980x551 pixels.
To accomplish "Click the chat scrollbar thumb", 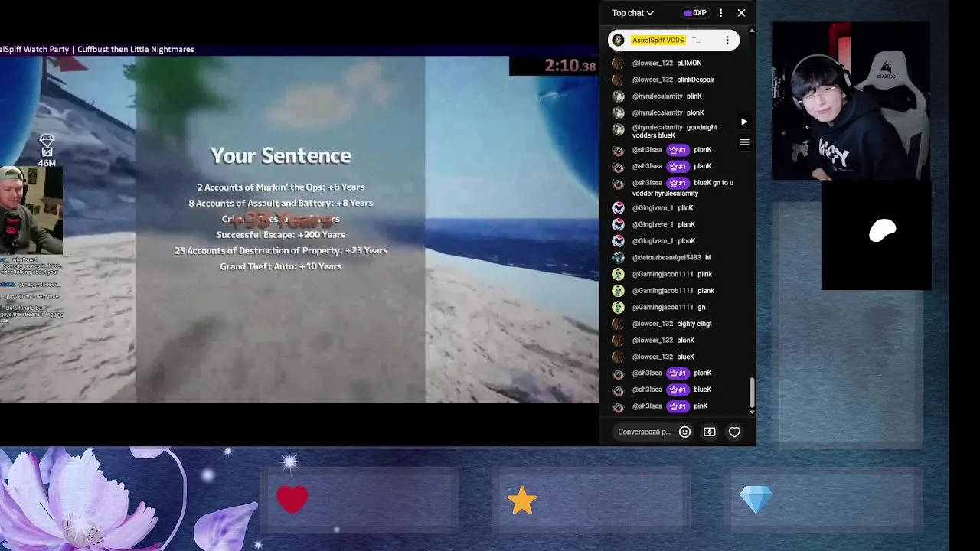I will pyautogui.click(x=752, y=393).
